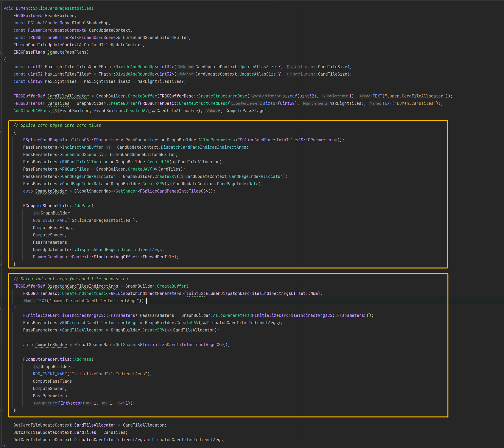Viewport: 504px width, 448px height.
Task: Click fold end marker closing InitializeCardTileIndirectArgs block
Action: [2, 410]
